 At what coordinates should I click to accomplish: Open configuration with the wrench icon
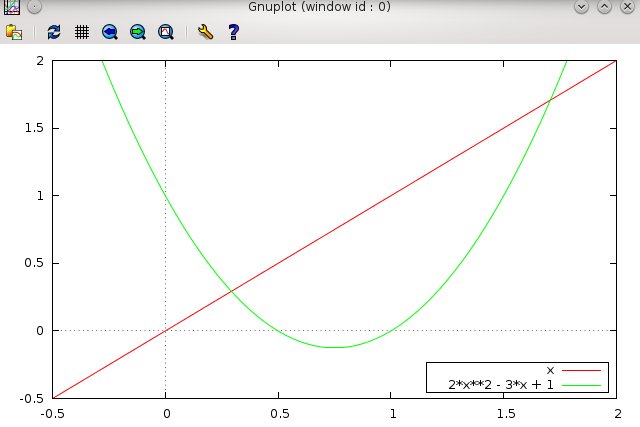pyautogui.click(x=205, y=32)
